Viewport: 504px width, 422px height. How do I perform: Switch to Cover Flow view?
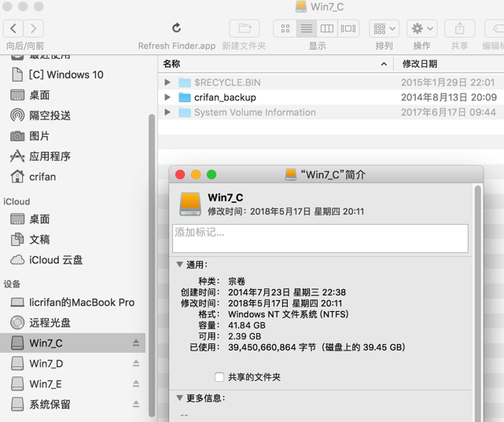[x=348, y=28]
